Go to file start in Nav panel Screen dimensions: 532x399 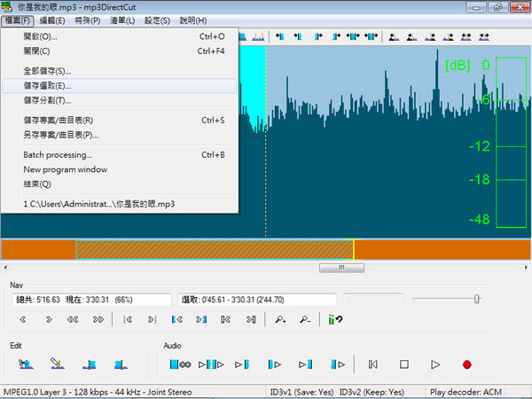[226, 319]
